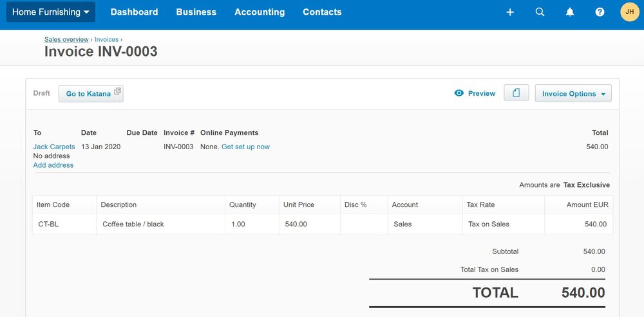
Task: Click the large TOTAL label
Action: (495, 293)
